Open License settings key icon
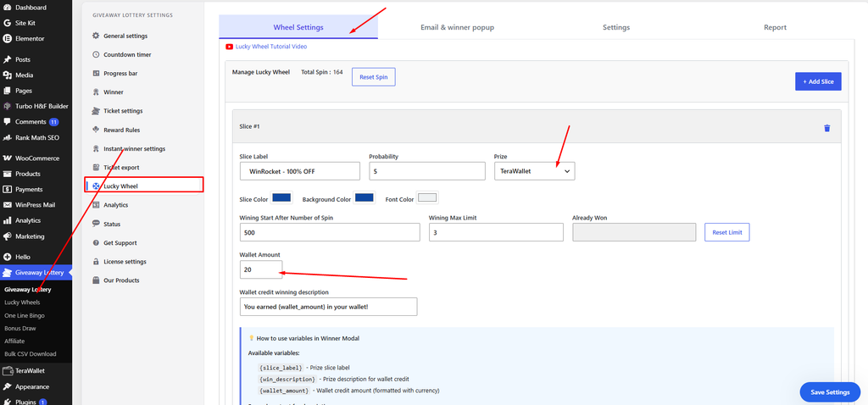The height and width of the screenshot is (405, 868). tap(97, 261)
